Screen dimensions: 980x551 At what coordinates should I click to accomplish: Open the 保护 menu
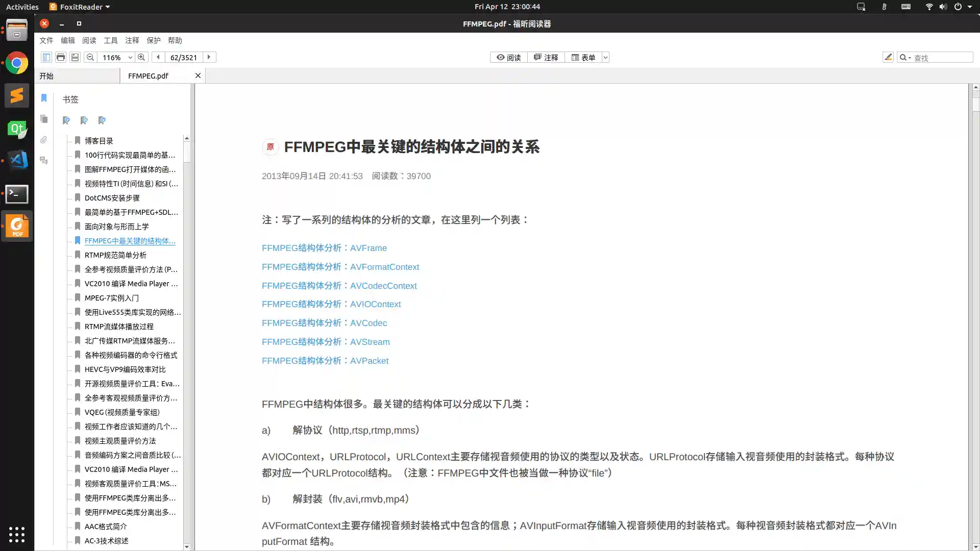pyautogui.click(x=154, y=40)
